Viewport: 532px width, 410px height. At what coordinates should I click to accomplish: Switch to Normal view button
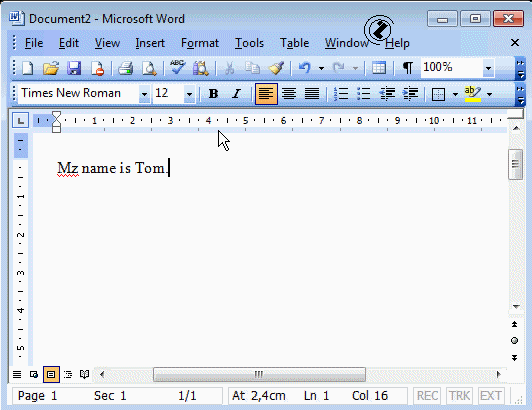(x=17, y=374)
